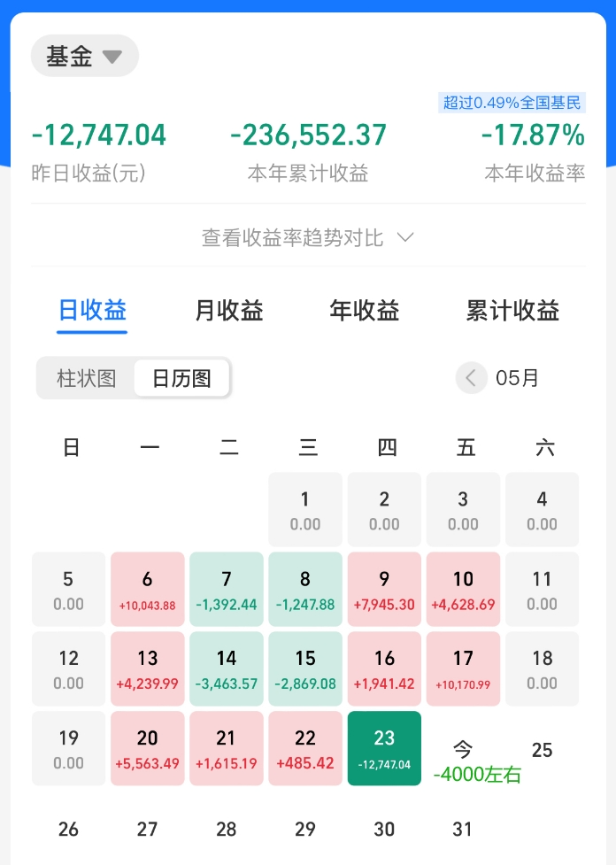
Task: Go to previous month arrow
Action: point(471,378)
